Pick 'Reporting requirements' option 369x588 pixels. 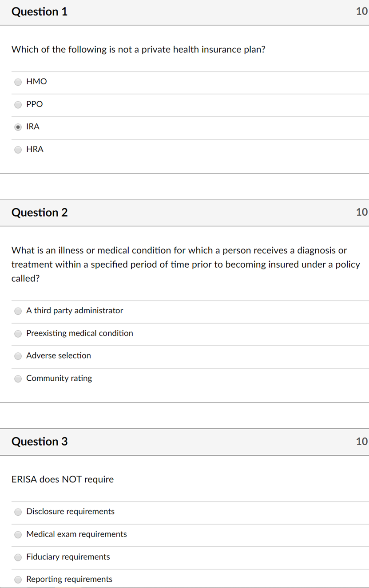tap(18, 580)
